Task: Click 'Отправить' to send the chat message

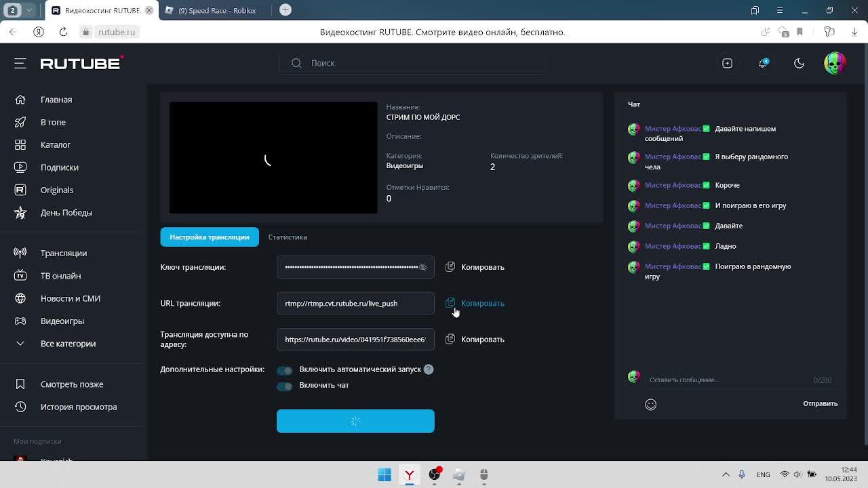Action: pyautogui.click(x=820, y=403)
